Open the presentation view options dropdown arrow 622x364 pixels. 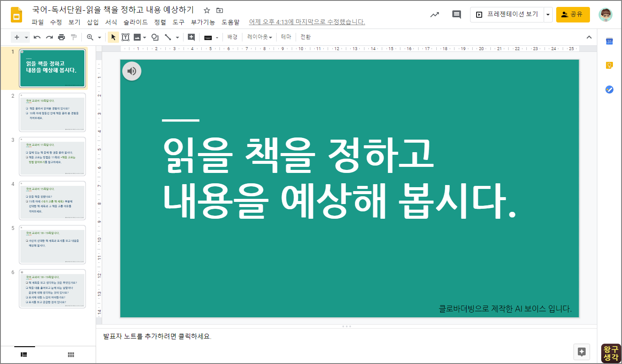tap(548, 14)
